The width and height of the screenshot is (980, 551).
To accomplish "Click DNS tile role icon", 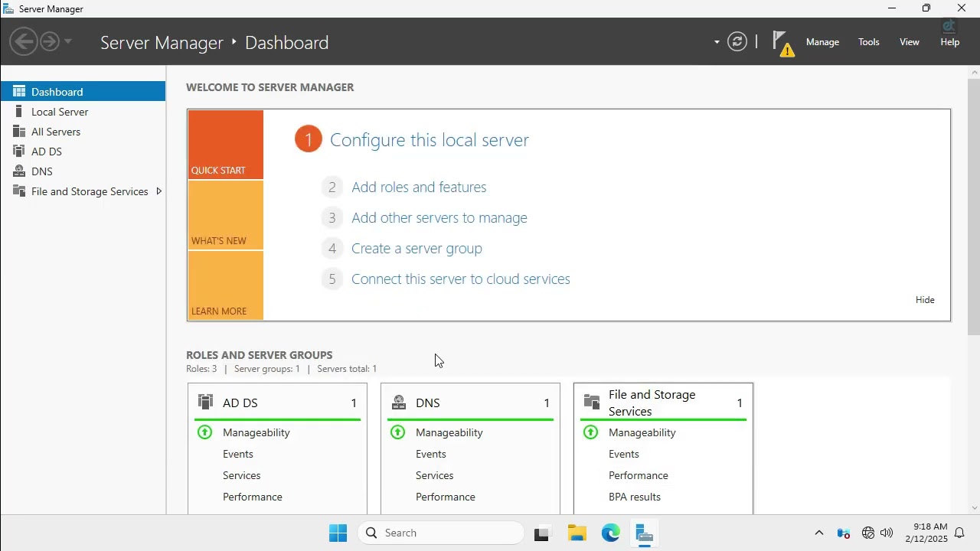I will point(398,402).
